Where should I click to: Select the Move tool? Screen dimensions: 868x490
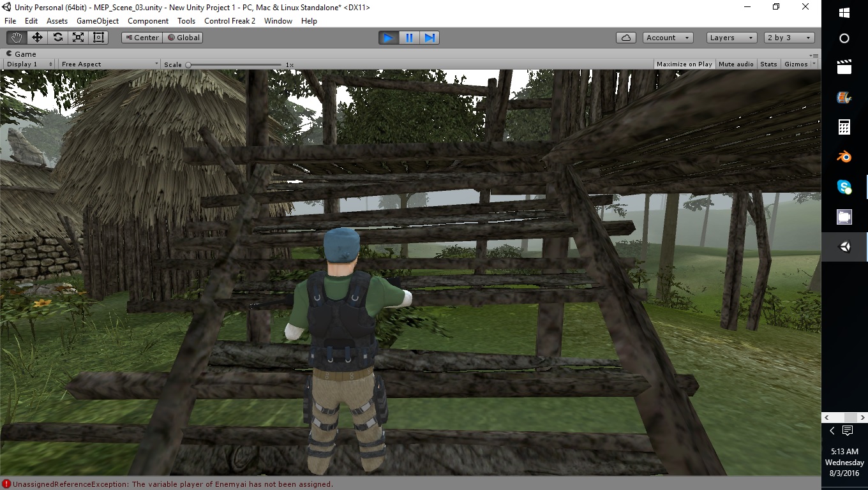37,37
